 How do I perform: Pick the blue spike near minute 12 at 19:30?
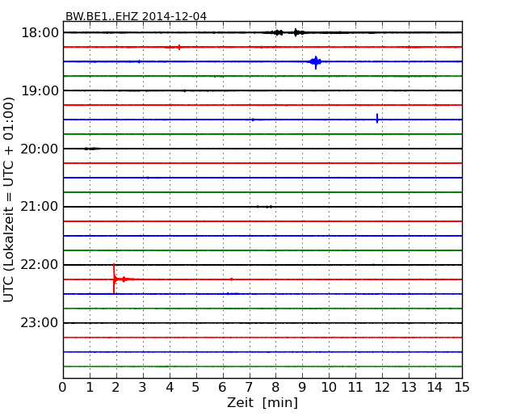[377, 119]
